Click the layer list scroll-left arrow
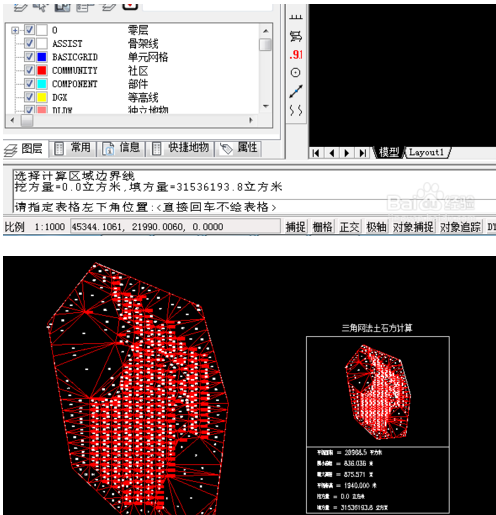The height and width of the screenshot is (515, 496). [x=12, y=120]
